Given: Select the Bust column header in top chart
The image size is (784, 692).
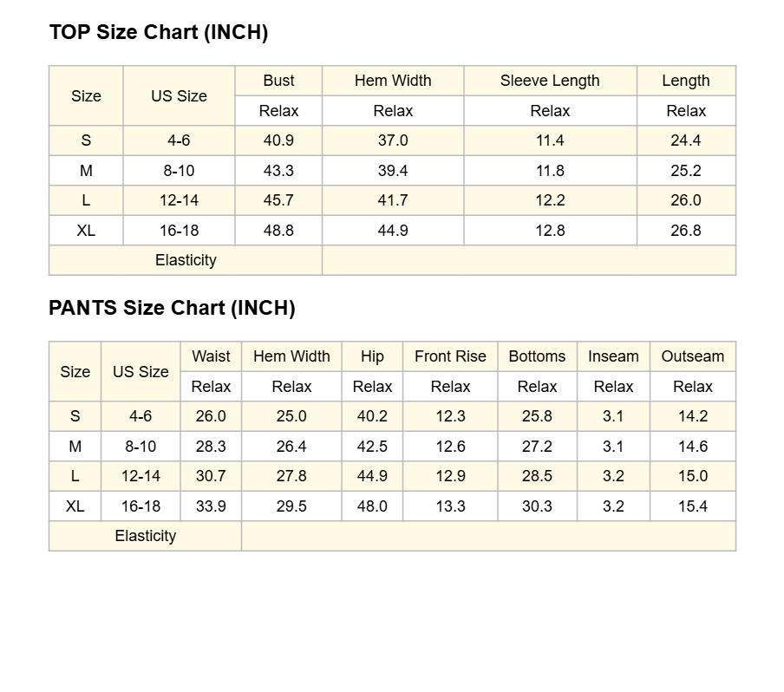Looking at the screenshot, I should 278,81.
